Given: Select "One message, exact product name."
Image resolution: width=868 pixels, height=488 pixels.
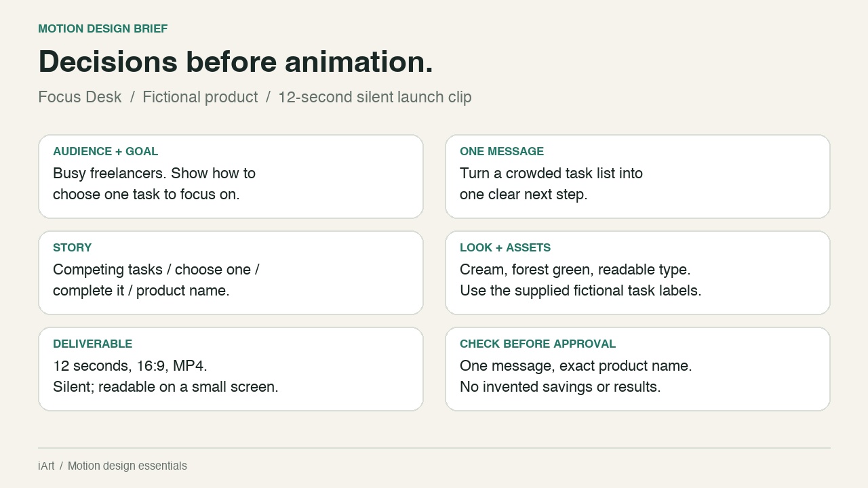Looking at the screenshot, I should click(576, 366).
